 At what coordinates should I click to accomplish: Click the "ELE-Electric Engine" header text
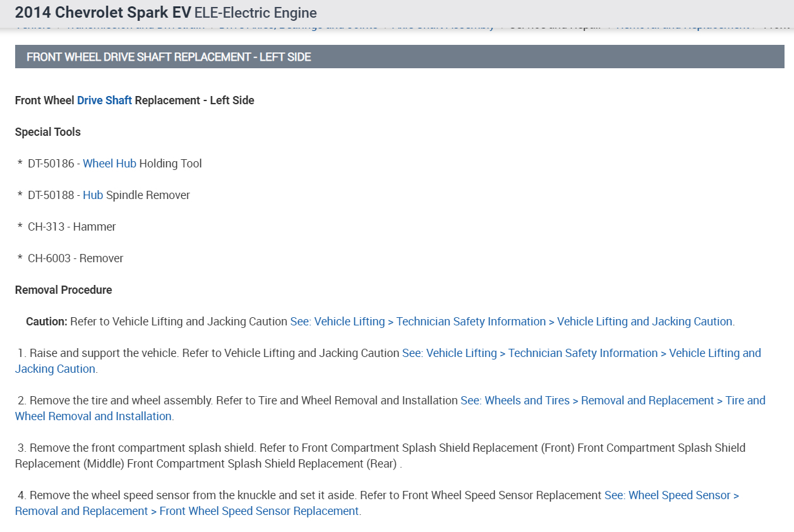point(256,13)
